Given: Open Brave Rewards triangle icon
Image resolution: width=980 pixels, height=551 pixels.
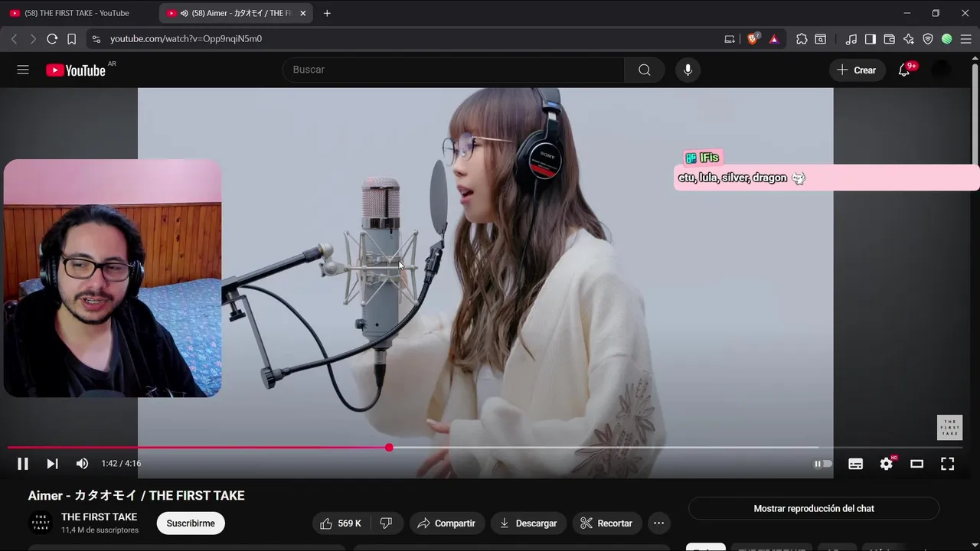Looking at the screenshot, I should pyautogui.click(x=774, y=38).
